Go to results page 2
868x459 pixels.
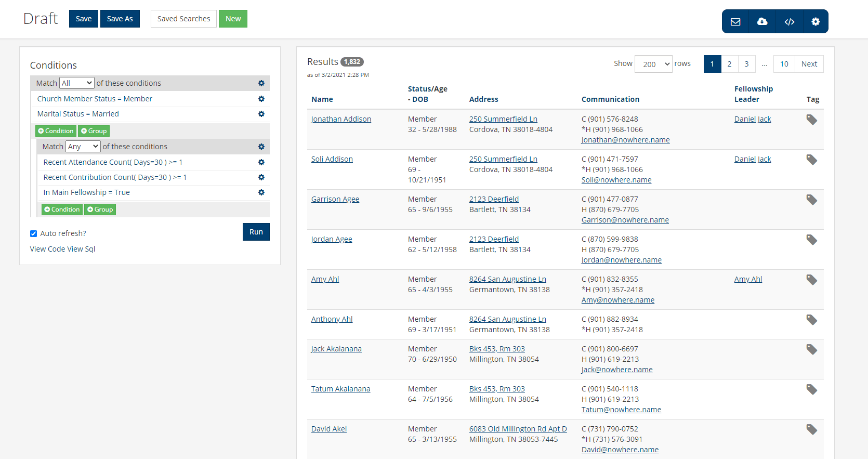pyautogui.click(x=729, y=64)
